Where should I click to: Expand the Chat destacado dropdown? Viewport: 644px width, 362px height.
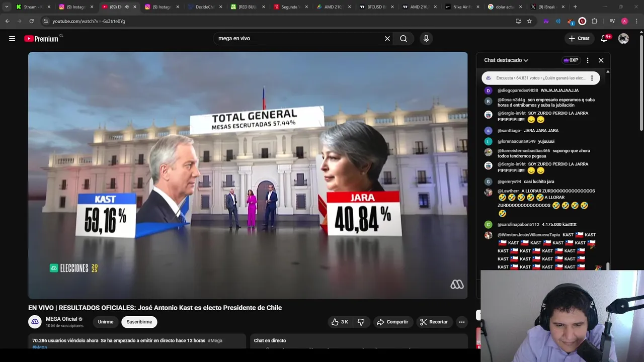pyautogui.click(x=506, y=60)
